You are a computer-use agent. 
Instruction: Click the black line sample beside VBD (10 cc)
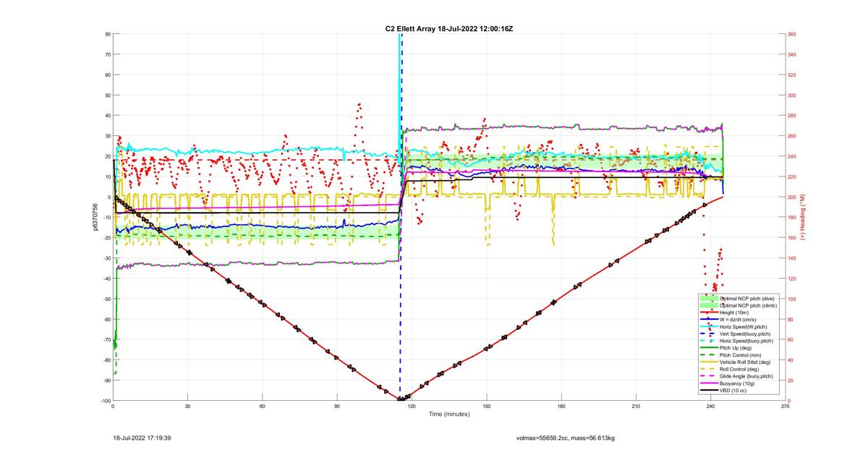point(709,390)
